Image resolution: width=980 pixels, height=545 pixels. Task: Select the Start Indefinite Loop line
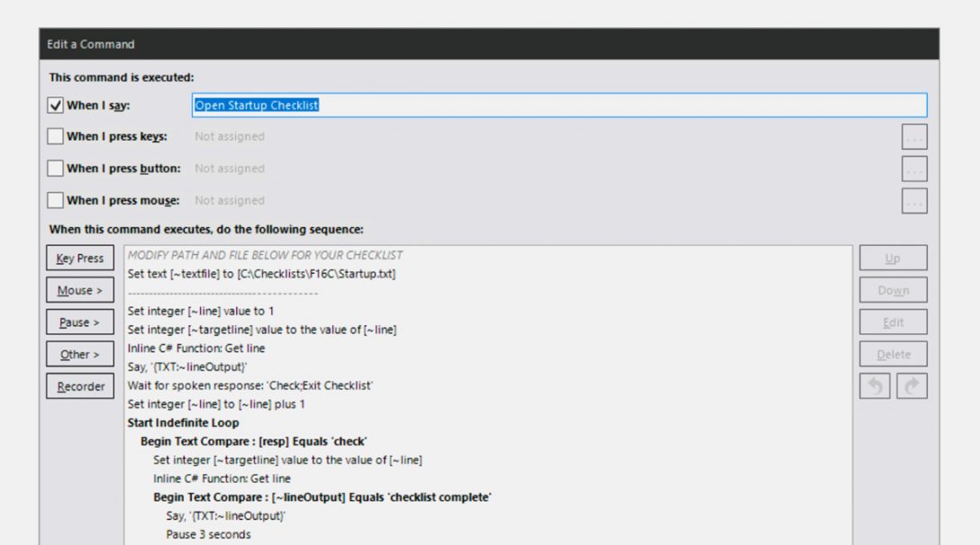[x=184, y=422]
